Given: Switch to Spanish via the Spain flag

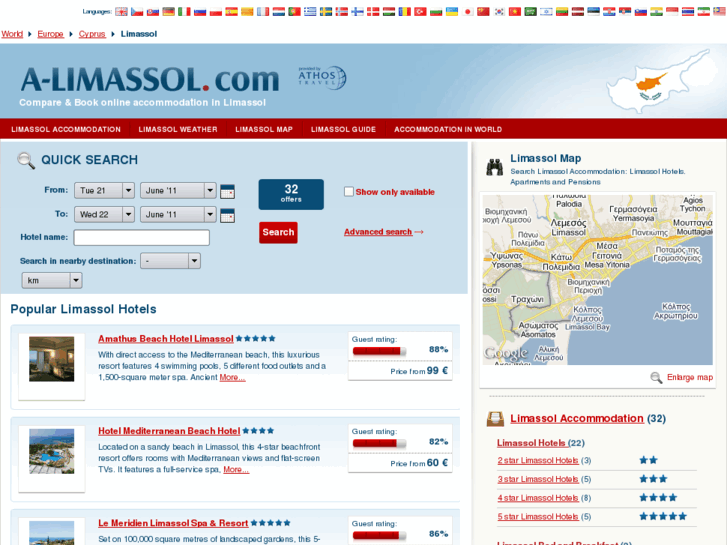Looking at the screenshot, I should [231, 12].
